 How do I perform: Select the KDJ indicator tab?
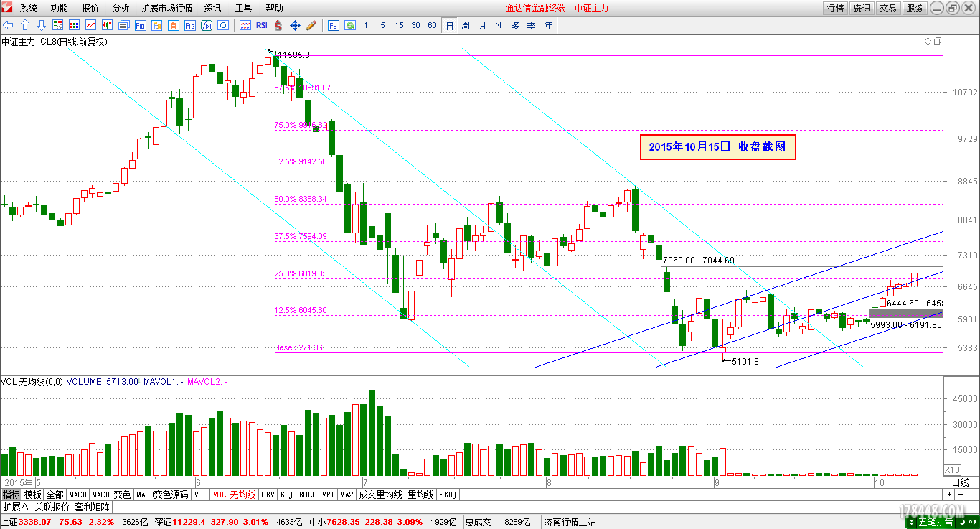(x=286, y=495)
